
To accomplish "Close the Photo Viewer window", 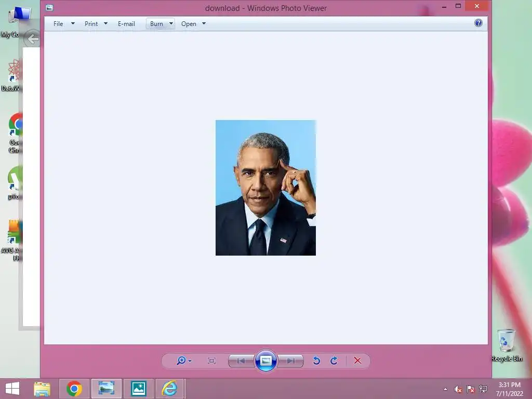I will (477, 6).
